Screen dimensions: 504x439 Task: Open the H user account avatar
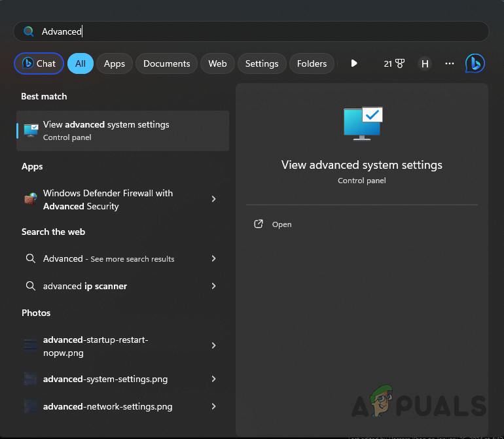[425, 63]
